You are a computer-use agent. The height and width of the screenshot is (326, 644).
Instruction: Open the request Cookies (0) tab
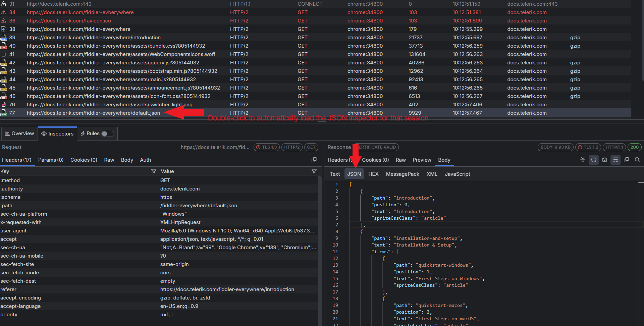tap(84, 160)
